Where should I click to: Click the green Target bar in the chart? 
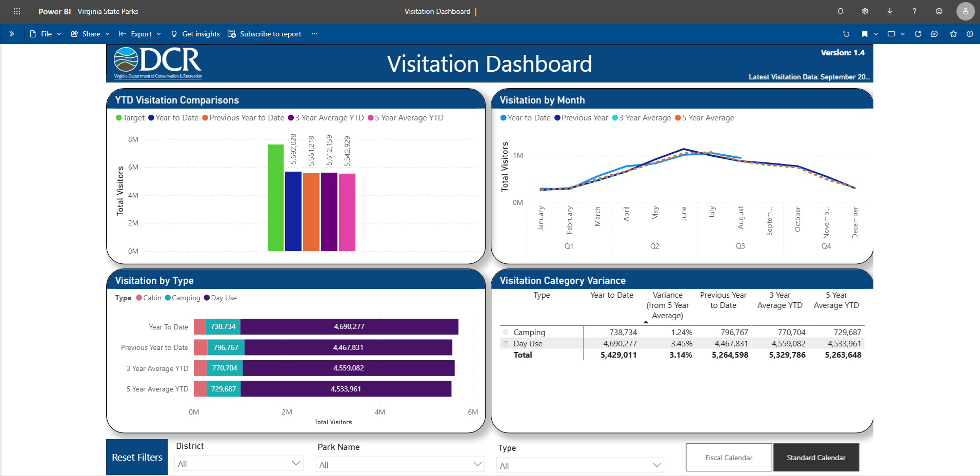[x=275, y=198]
